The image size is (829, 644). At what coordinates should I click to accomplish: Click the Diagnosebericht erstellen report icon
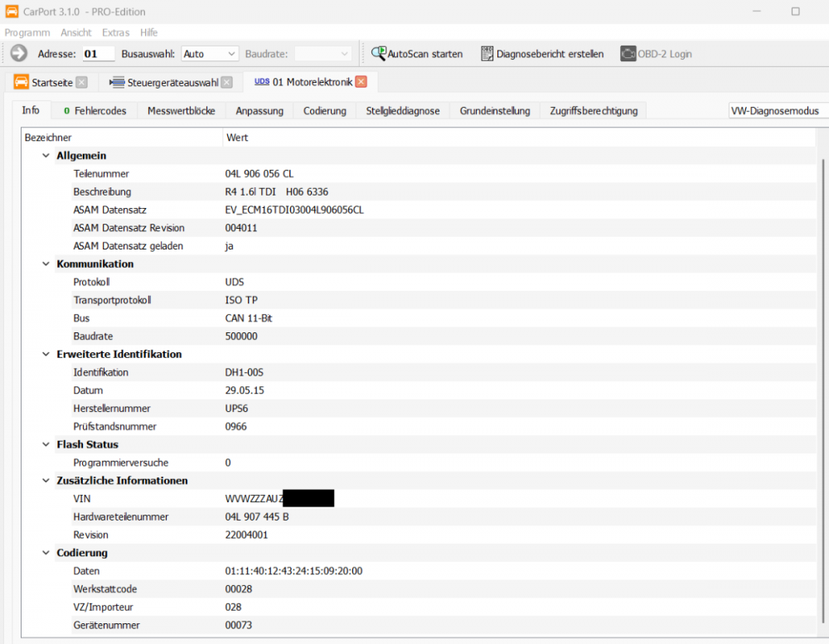(x=487, y=53)
